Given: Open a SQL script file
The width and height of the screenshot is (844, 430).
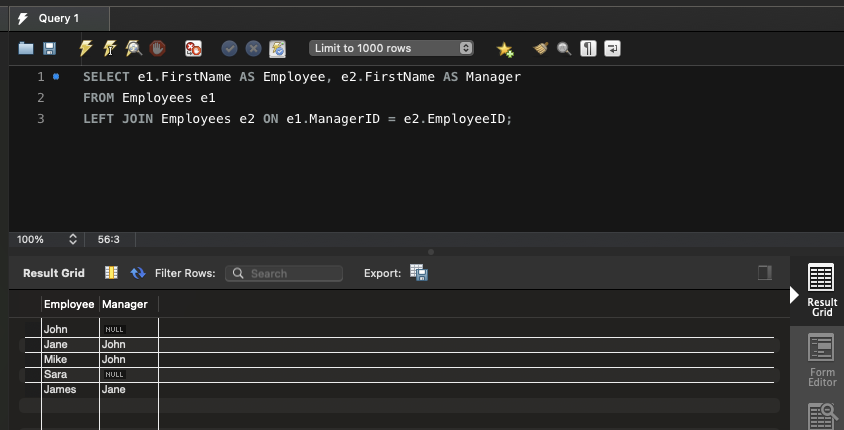Looking at the screenshot, I should pyautogui.click(x=26, y=48).
